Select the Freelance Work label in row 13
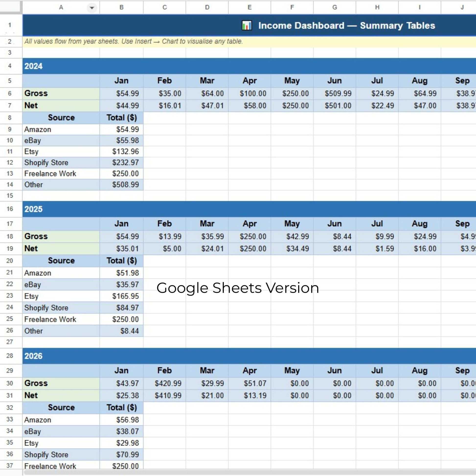Image resolution: width=476 pixels, height=476 pixels. [61, 173]
